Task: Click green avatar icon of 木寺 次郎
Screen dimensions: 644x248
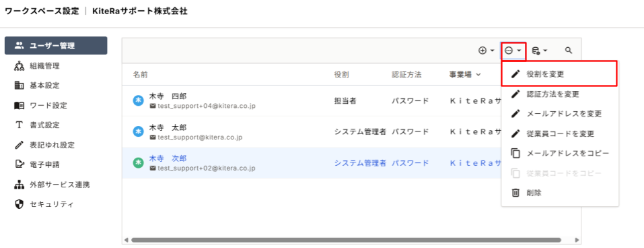Action: 139,163
